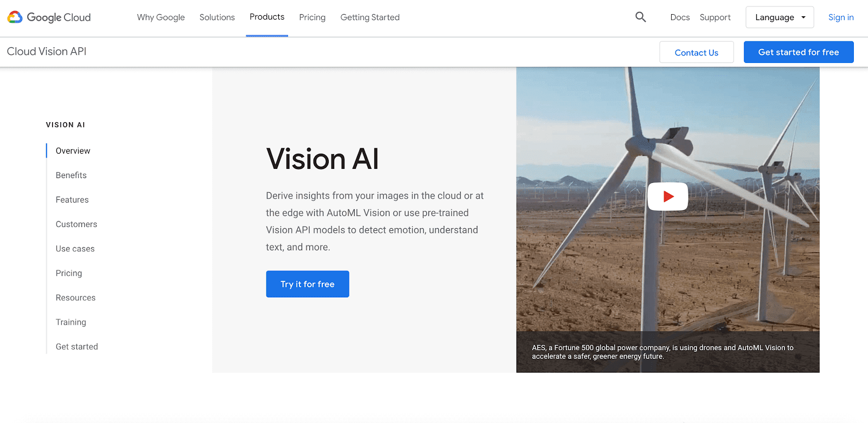Click the Derive insights description paragraph

pyautogui.click(x=375, y=221)
